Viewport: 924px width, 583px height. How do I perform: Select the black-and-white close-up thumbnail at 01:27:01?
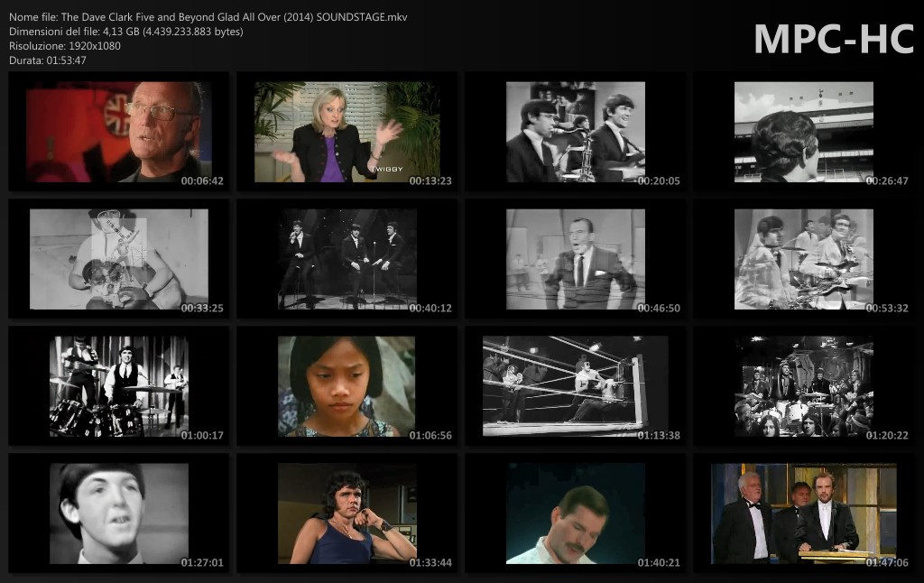click(x=118, y=514)
